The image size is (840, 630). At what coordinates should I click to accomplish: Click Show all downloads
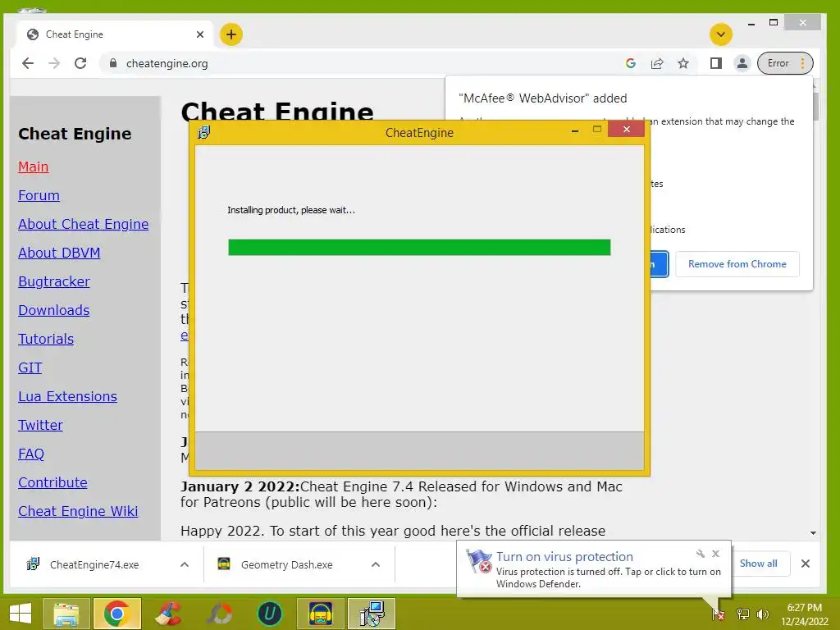(x=758, y=564)
